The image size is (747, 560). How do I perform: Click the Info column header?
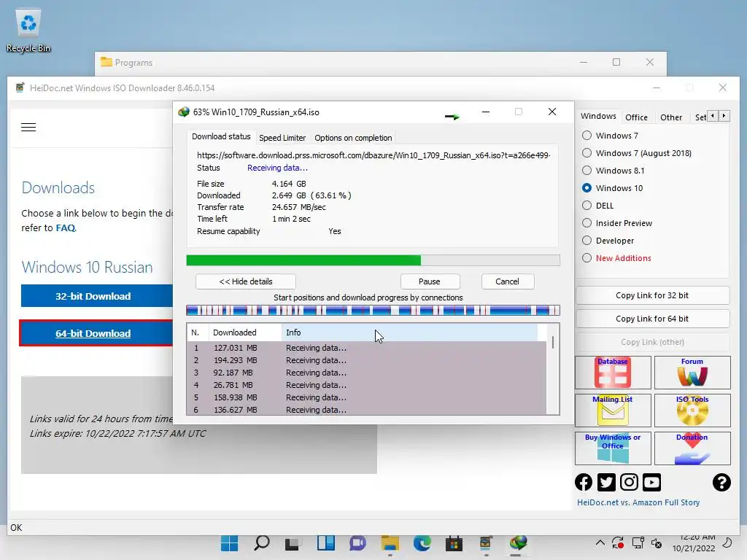click(410, 332)
